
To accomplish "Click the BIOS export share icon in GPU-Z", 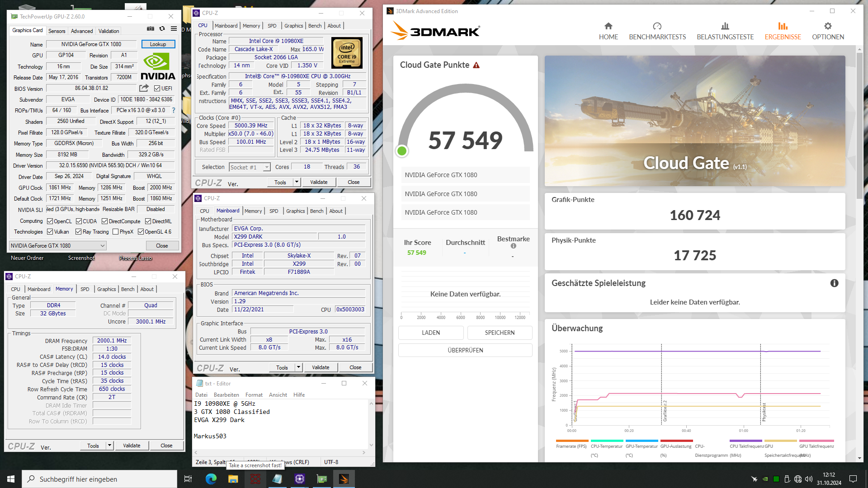I will pyautogui.click(x=144, y=88).
